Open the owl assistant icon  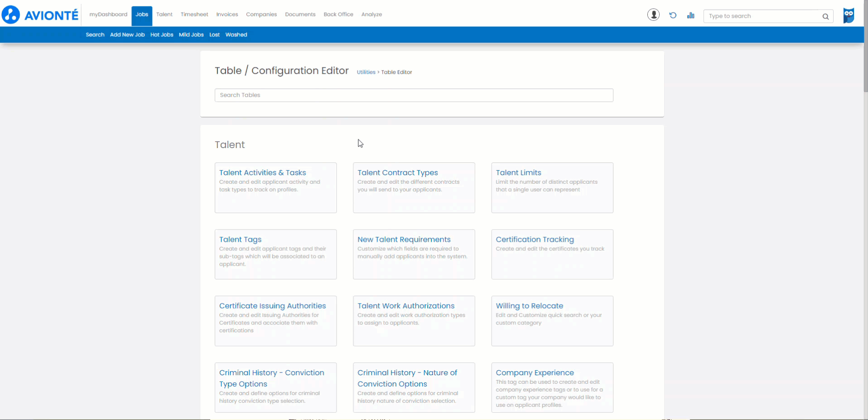click(x=849, y=15)
